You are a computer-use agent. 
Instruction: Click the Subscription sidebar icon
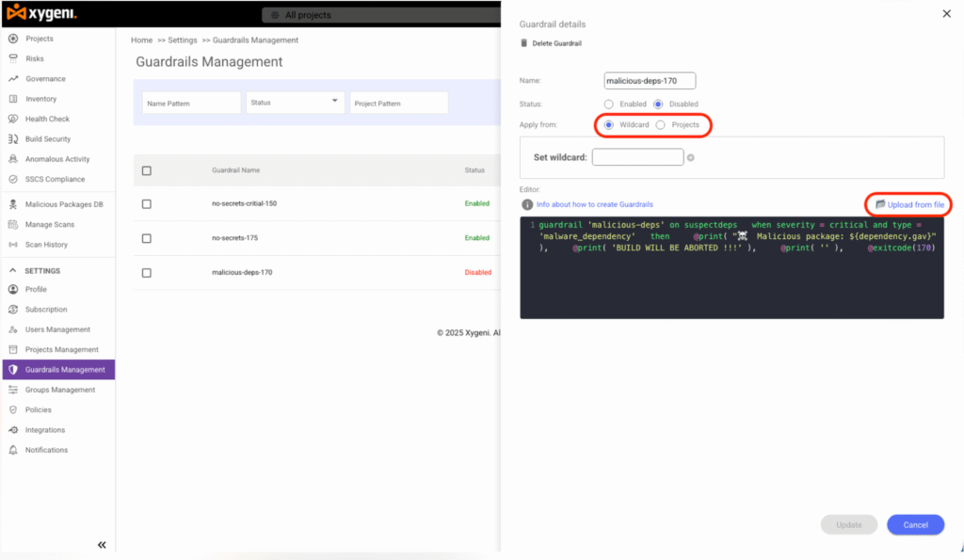[x=13, y=310]
